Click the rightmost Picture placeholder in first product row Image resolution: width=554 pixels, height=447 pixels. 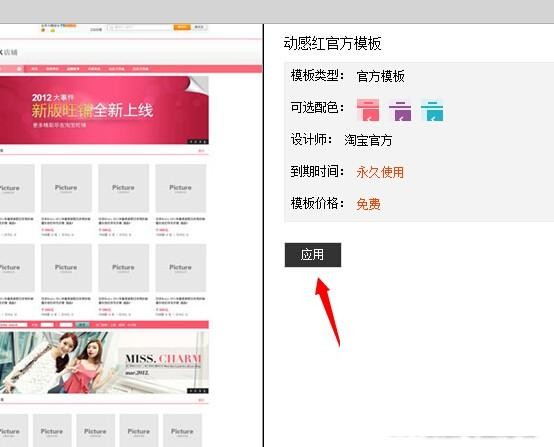[x=181, y=188]
